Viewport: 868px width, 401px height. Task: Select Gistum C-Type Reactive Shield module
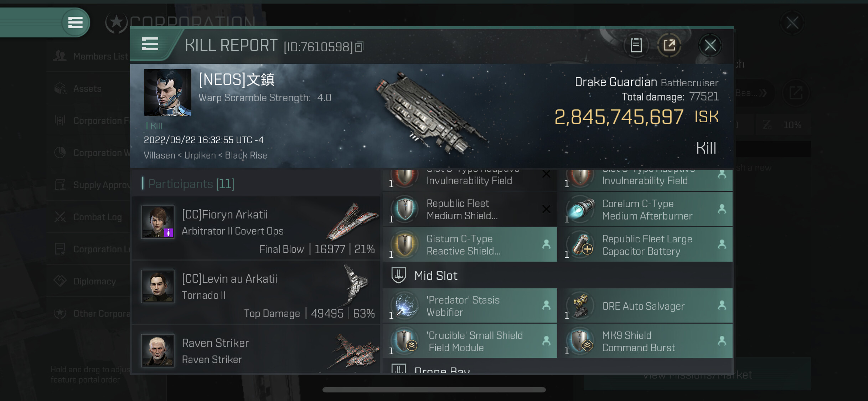(470, 245)
